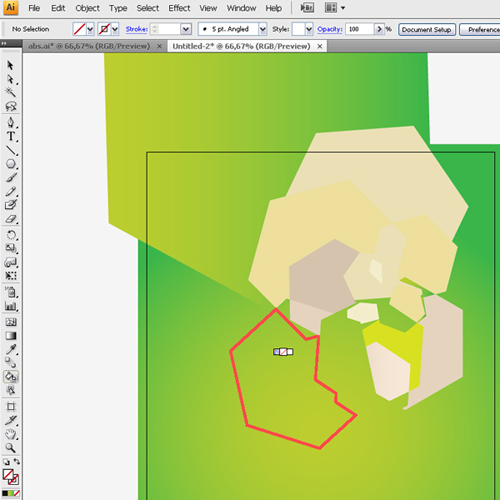Viewport: 500px width, 500px height.
Task: Select the Live Paint Selection tool
Action: [11, 390]
